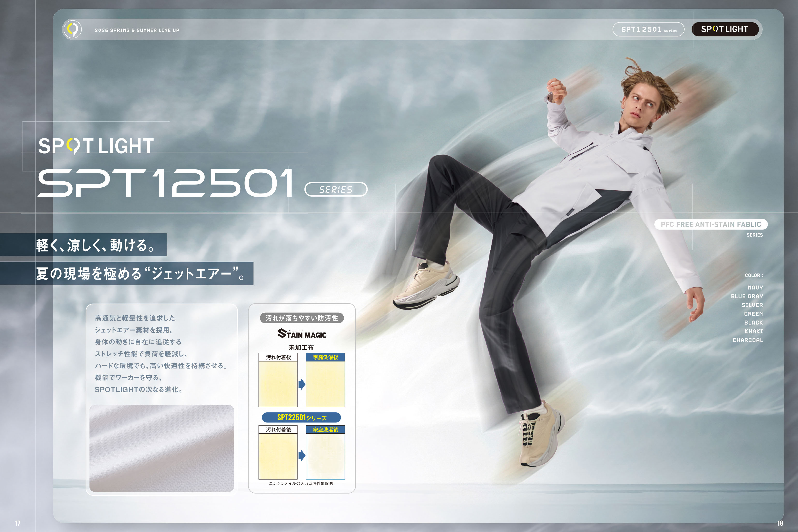Click the lower blue arrow icon
Screen dimensions: 798x532
coord(302,455)
